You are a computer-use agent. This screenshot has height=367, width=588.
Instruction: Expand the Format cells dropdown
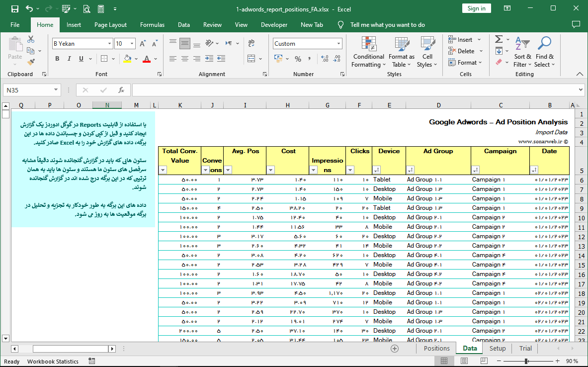pyautogui.click(x=480, y=63)
